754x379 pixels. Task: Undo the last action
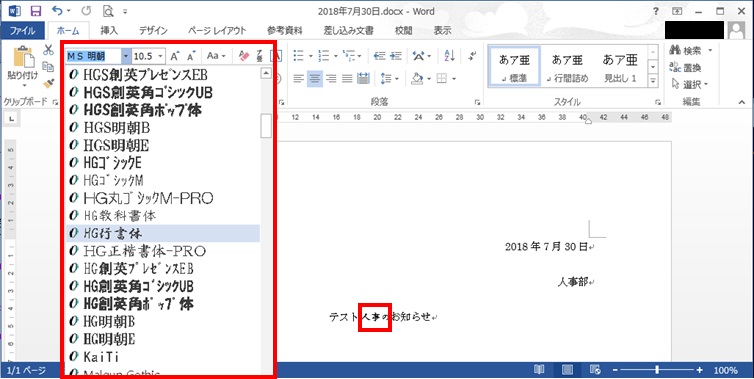tap(58, 11)
